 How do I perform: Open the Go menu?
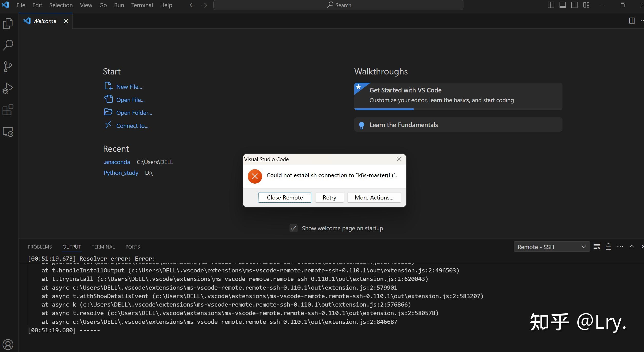point(103,5)
